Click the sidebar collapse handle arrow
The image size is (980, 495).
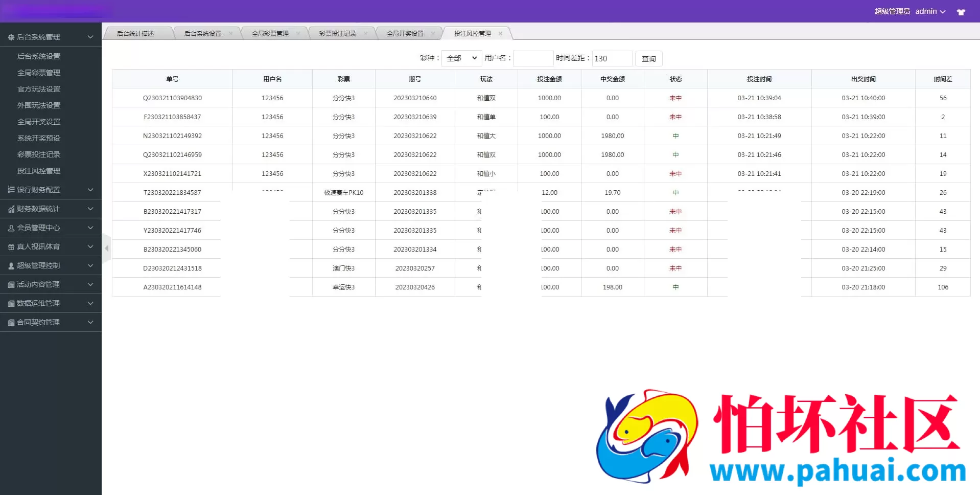click(107, 248)
